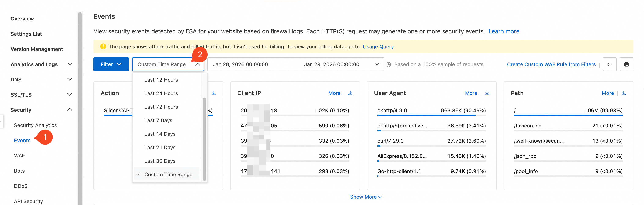Screen dimensions: 644x205
Task: Open the date range picker
Action: click(x=295, y=64)
